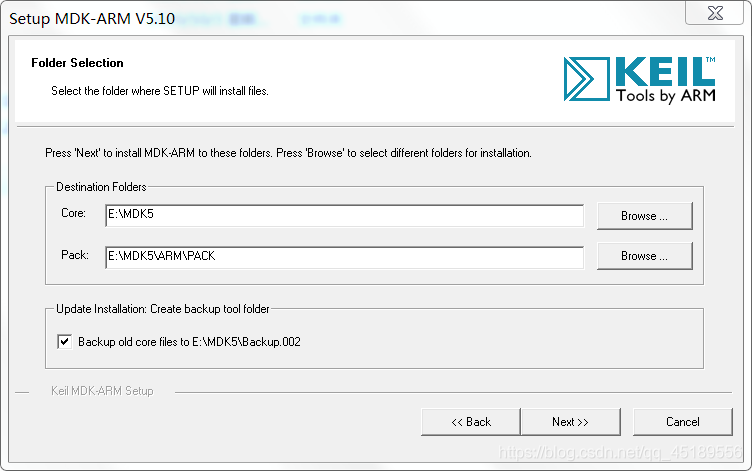
Task: Return to previous step with << Back
Action: coord(471,422)
